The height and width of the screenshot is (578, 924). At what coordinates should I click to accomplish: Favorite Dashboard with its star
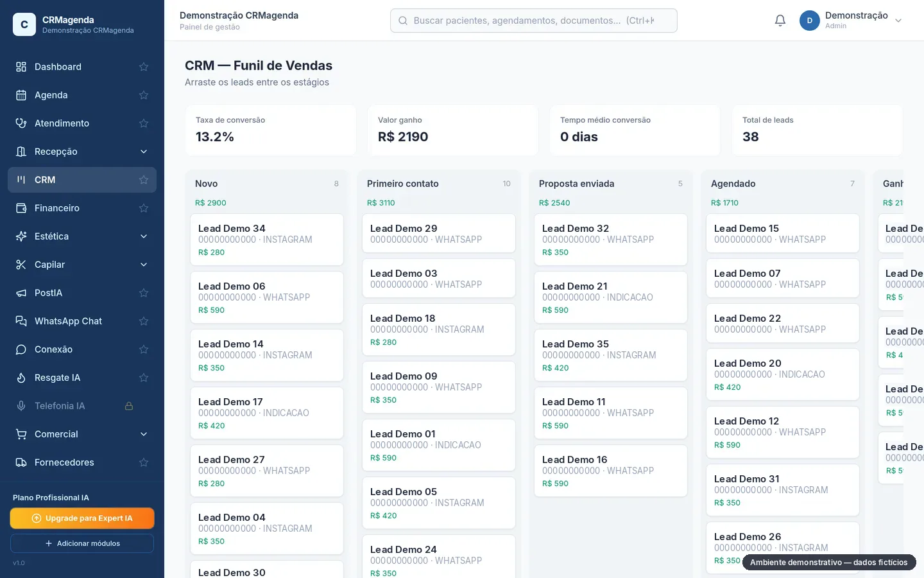[x=144, y=67]
